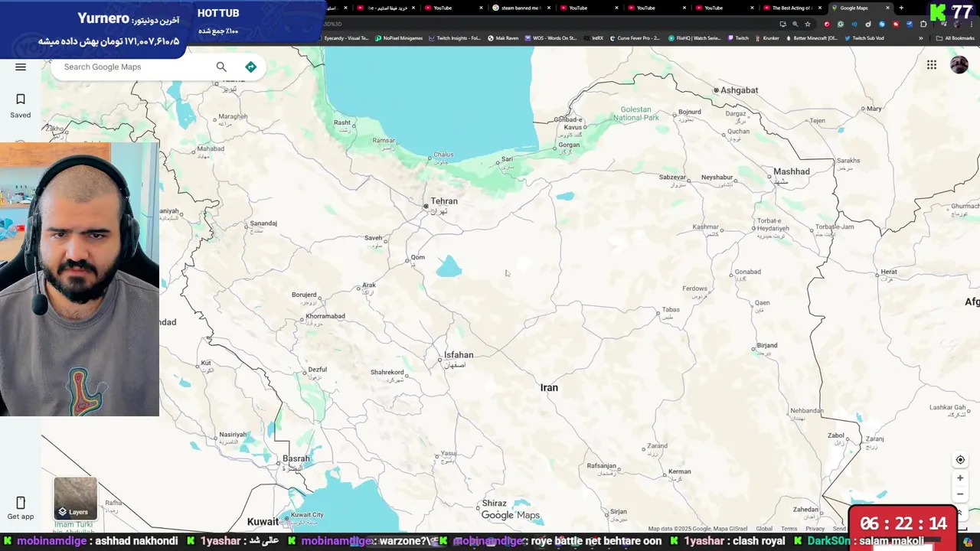
Task: Show your location on the map
Action: [x=960, y=460]
